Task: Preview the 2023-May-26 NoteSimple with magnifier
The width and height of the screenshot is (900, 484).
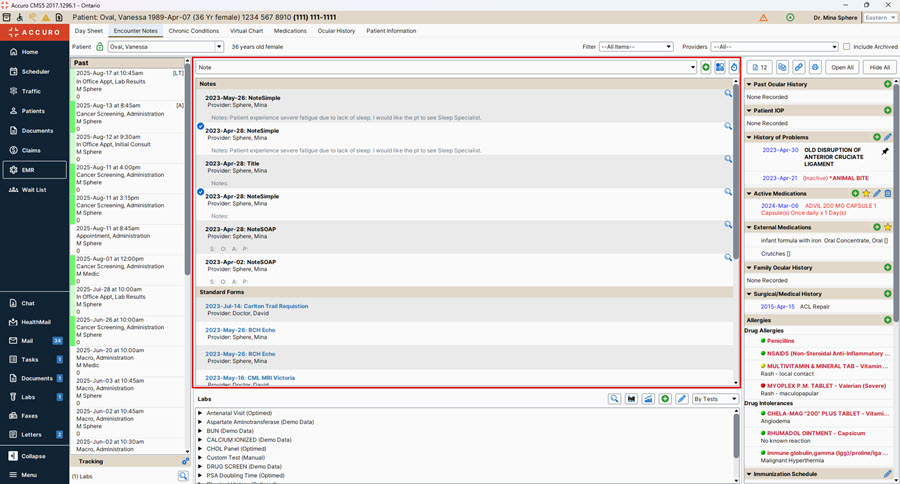Action: [x=729, y=93]
